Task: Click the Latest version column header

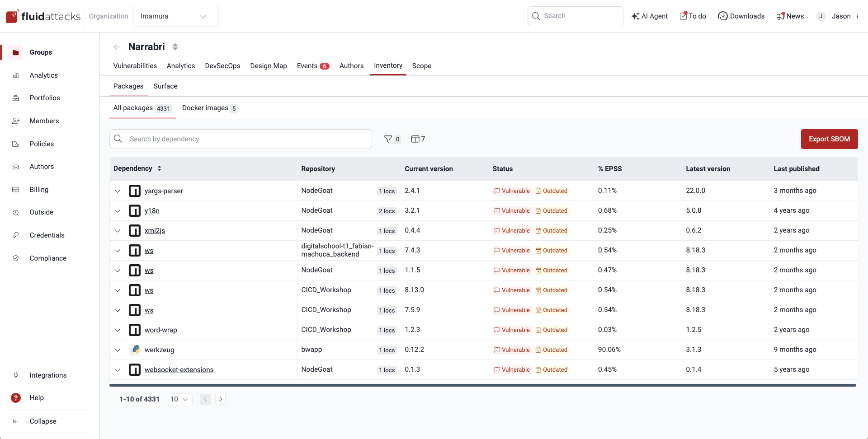Action: coord(708,169)
